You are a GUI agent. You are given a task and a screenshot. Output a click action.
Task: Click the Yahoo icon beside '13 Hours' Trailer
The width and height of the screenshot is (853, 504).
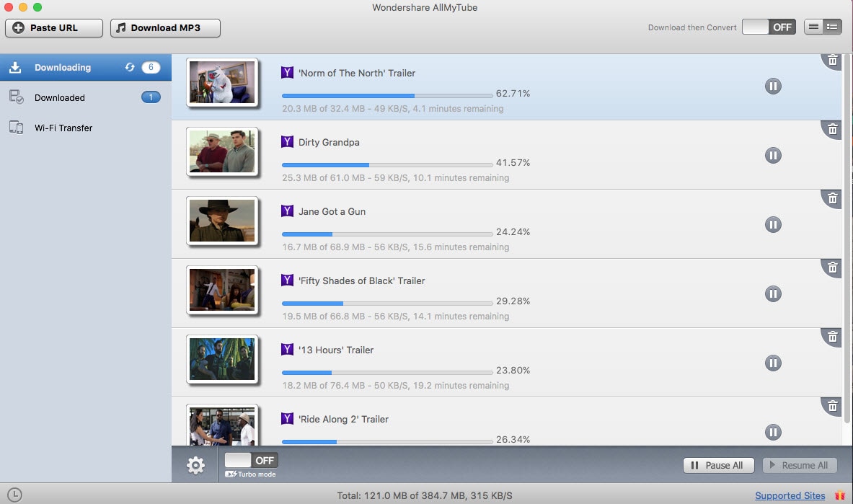pos(287,349)
